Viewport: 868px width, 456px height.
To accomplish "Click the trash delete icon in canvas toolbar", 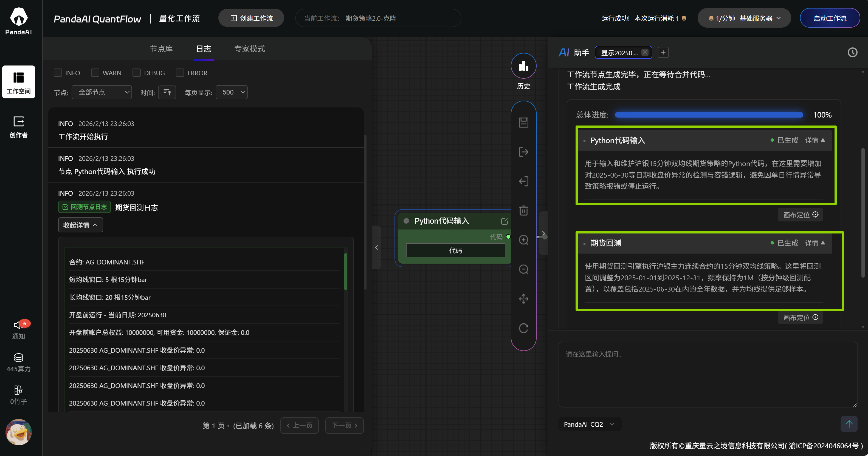I will (x=523, y=211).
